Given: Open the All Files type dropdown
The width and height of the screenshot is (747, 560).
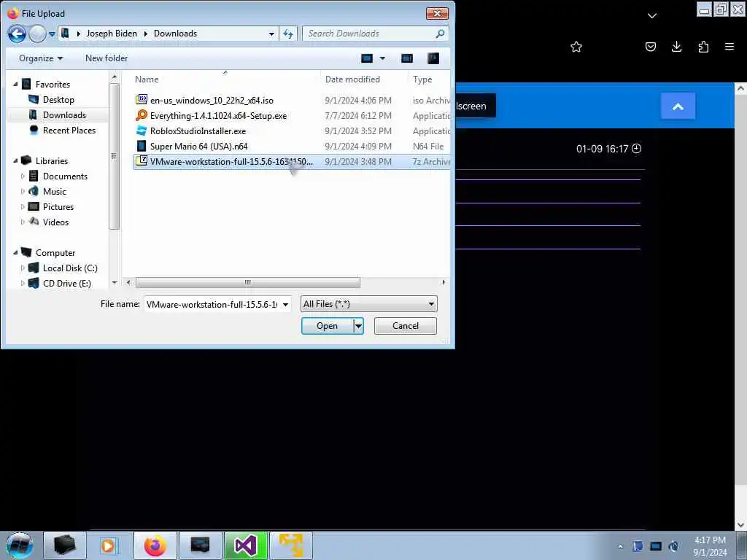Looking at the screenshot, I should coord(369,304).
